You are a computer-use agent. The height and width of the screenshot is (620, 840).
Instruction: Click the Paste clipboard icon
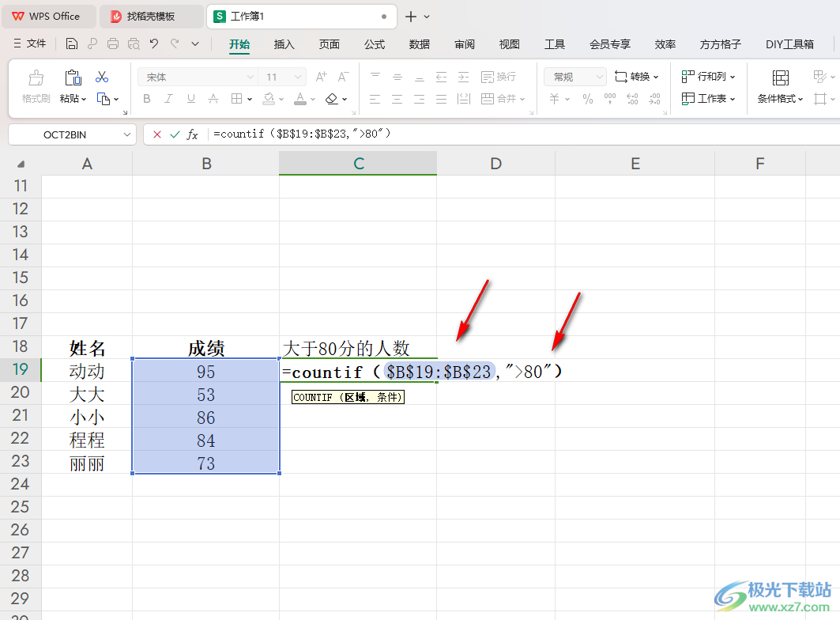73,77
